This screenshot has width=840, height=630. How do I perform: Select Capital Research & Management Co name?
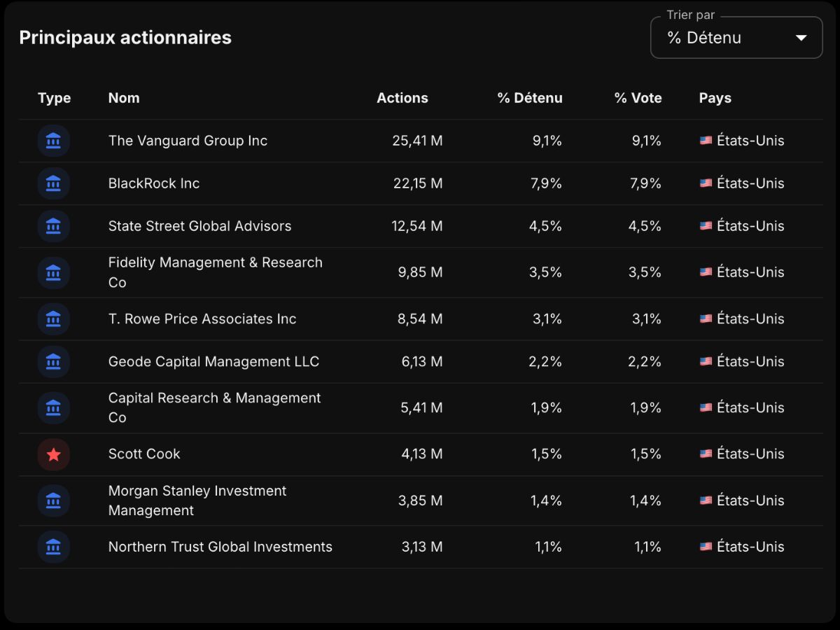tap(214, 408)
